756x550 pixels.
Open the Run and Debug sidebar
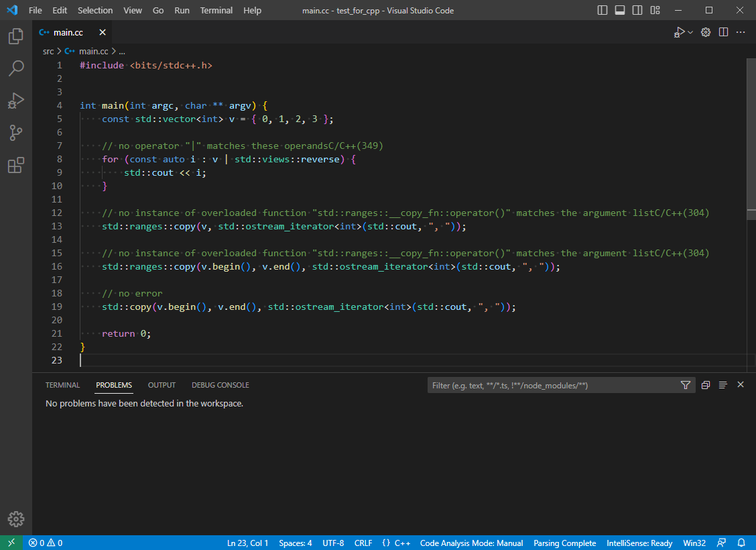point(15,101)
